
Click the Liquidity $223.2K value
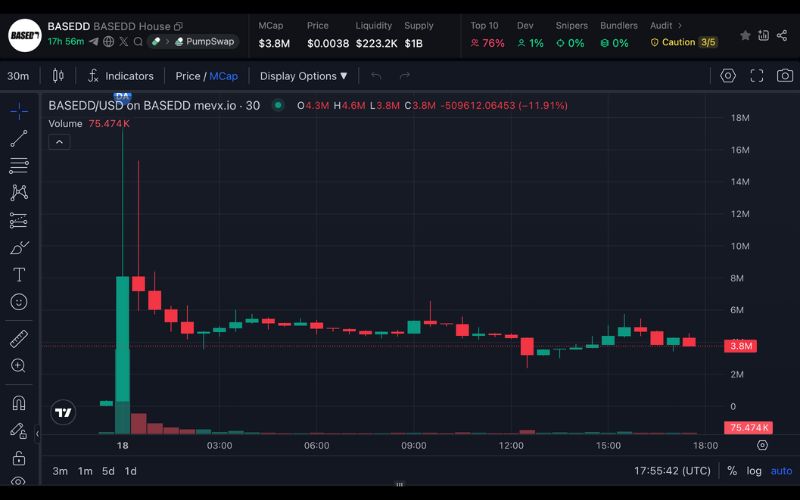click(x=377, y=43)
